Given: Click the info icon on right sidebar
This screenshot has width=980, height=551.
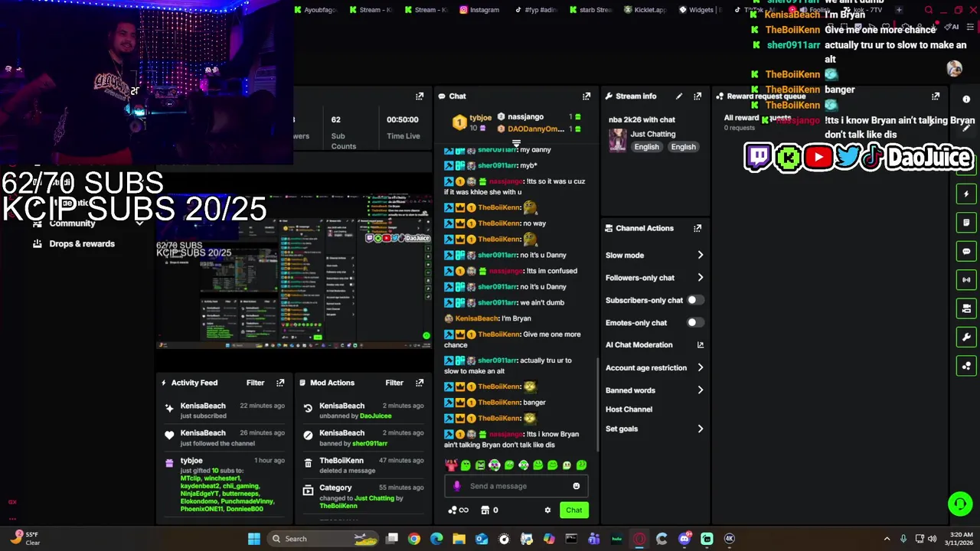Looking at the screenshot, I should [x=966, y=100].
